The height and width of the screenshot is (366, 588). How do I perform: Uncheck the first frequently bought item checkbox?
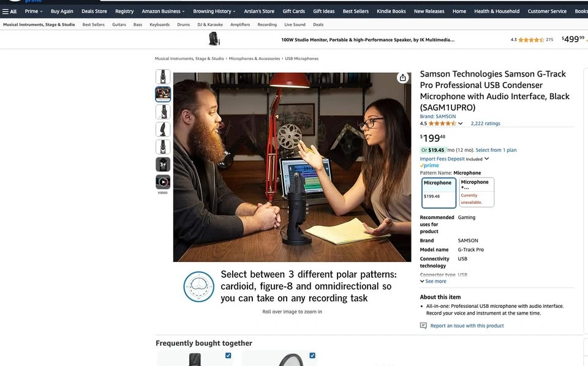228,356
